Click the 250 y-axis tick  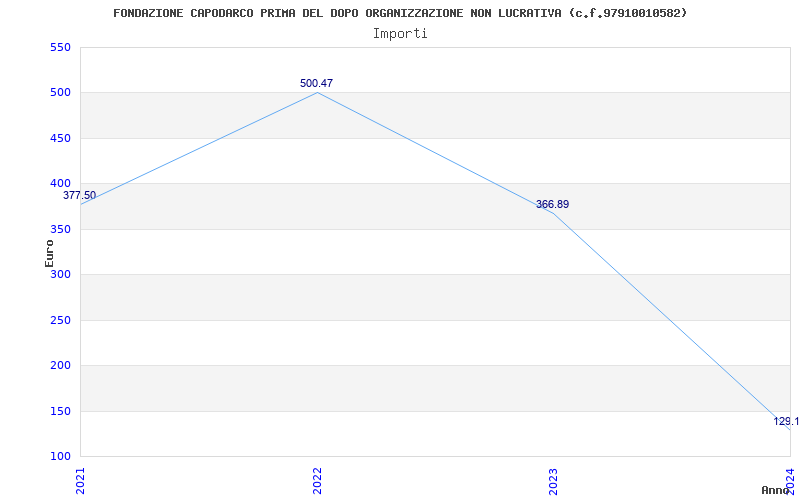(60, 320)
